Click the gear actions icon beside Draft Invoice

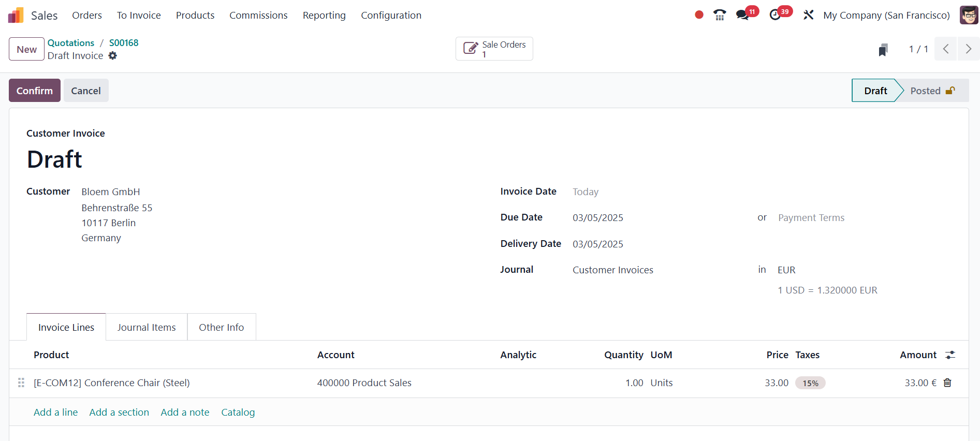click(x=113, y=55)
